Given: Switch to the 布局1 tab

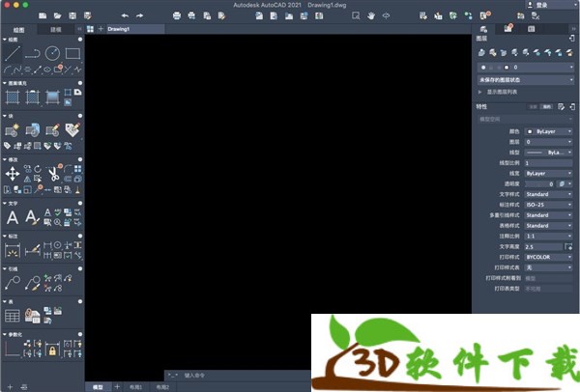Looking at the screenshot, I should [x=135, y=387].
